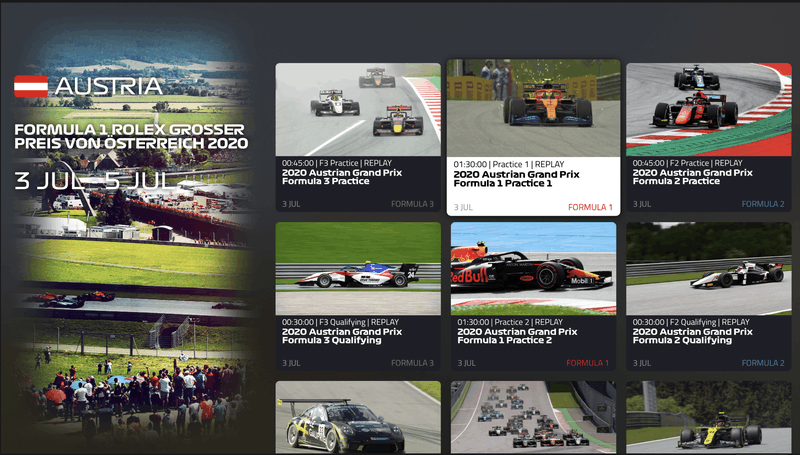Click '3 JUL' date on F2 Qualifying card
The height and width of the screenshot is (455, 800).
(642, 363)
